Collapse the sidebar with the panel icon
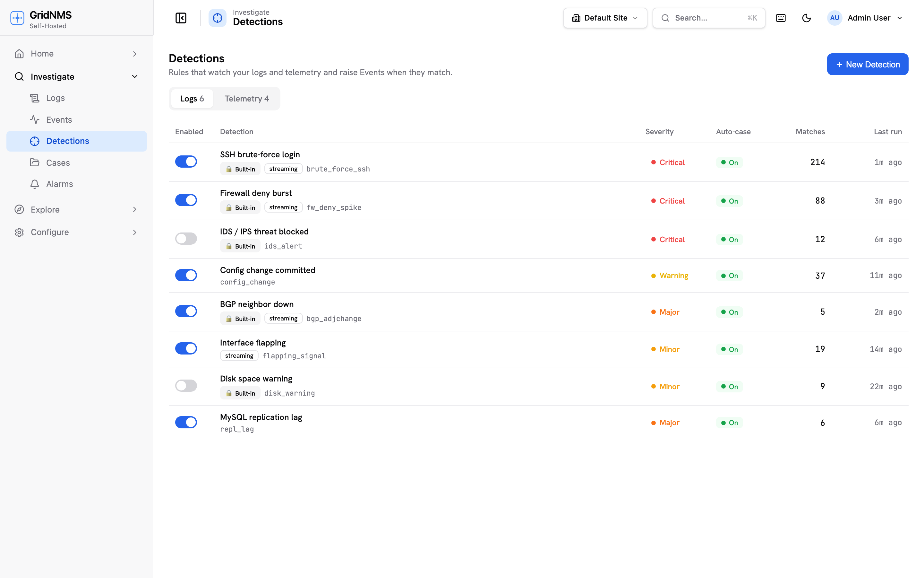Screen dimensions: 924x578 click(x=181, y=18)
